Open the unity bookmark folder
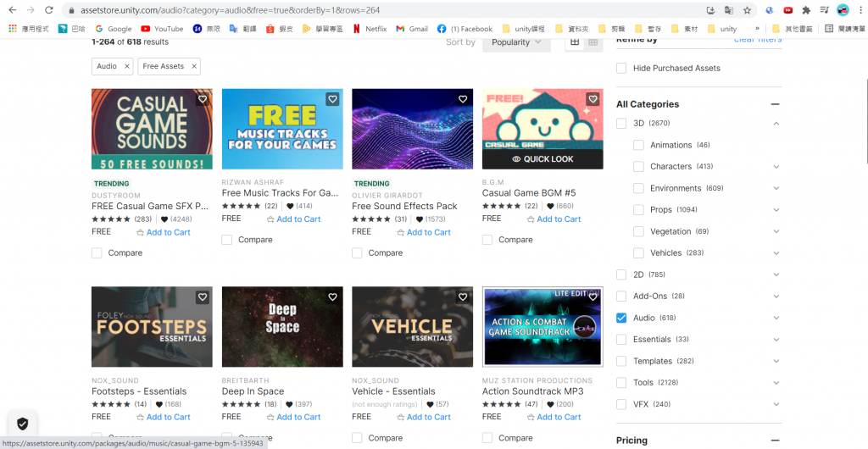 722,29
